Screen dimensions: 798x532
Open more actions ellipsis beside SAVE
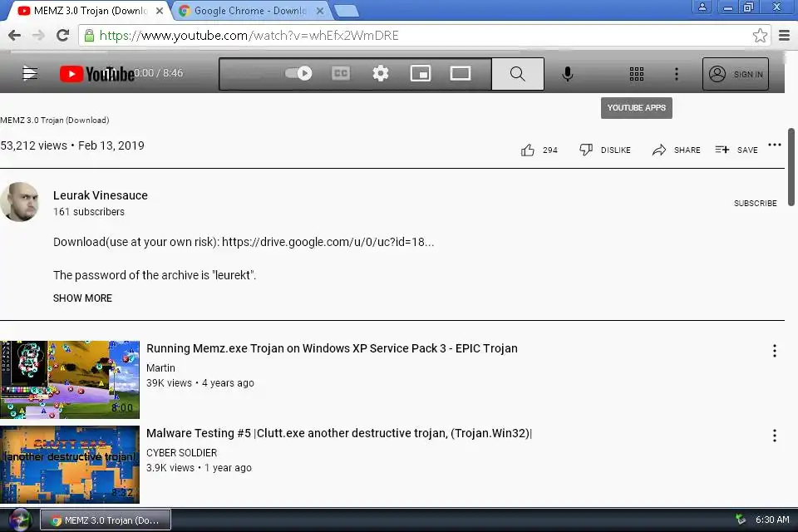(775, 145)
